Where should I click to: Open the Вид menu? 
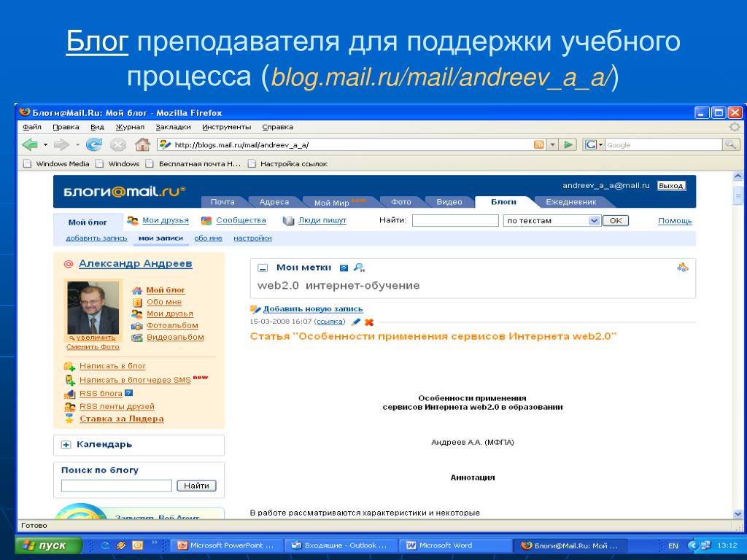97,127
